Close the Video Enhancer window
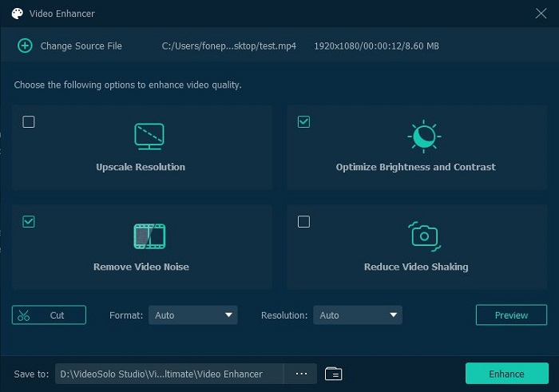This screenshot has width=559, height=392. point(541,13)
